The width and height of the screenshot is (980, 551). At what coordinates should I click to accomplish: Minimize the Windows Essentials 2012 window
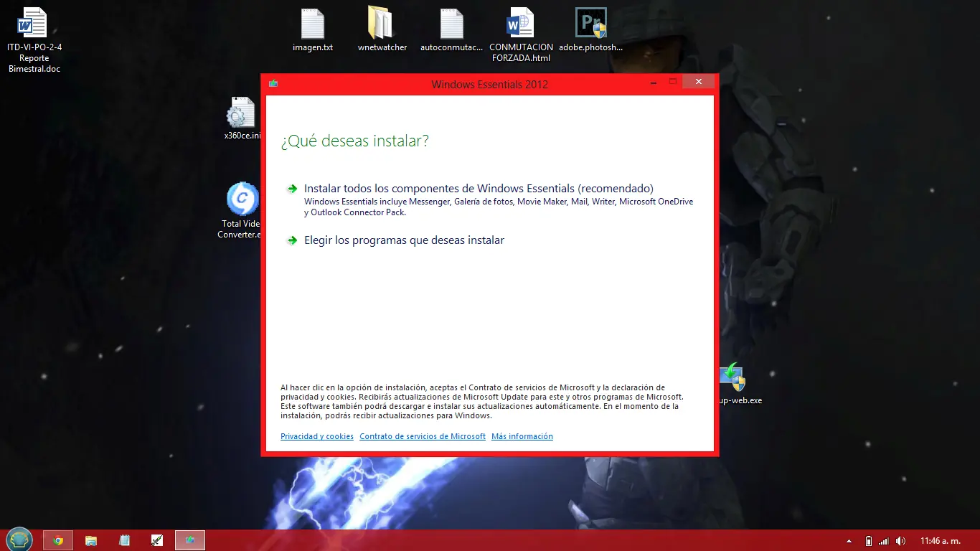click(x=652, y=82)
